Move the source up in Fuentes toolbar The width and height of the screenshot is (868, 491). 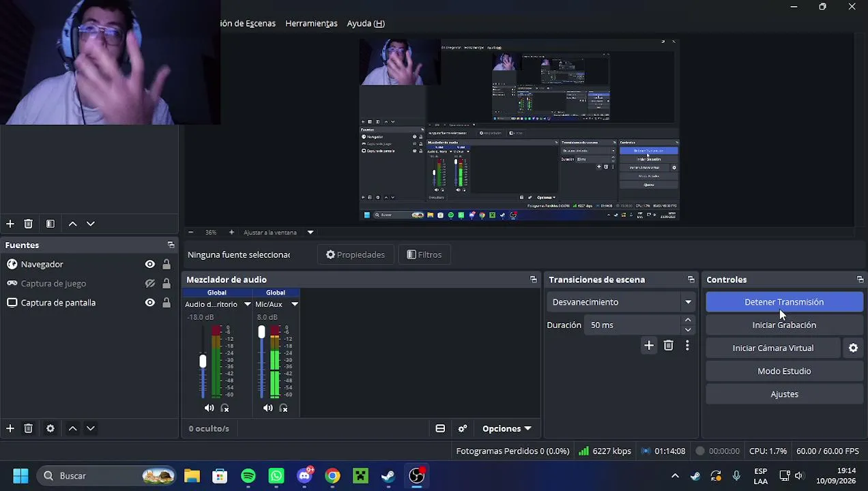click(x=72, y=428)
